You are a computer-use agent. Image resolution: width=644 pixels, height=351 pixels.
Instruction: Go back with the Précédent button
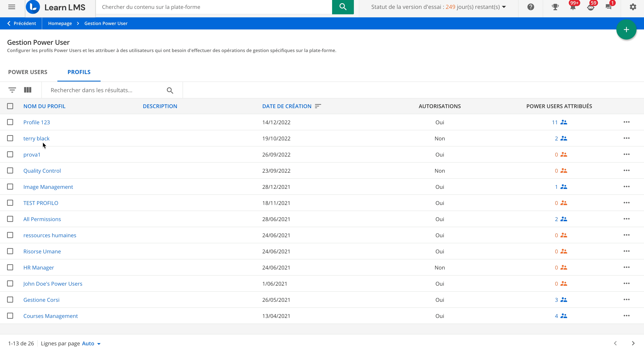(x=22, y=23)
